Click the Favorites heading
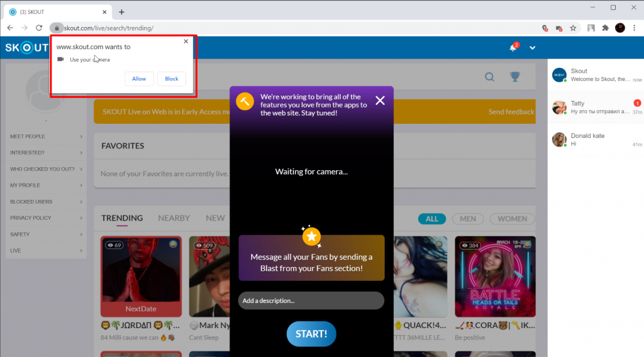The image size is (644, 357). [123, 146]
